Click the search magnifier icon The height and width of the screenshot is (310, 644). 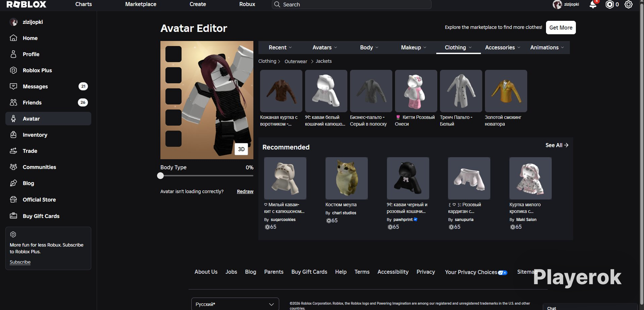tap(277, 4)
